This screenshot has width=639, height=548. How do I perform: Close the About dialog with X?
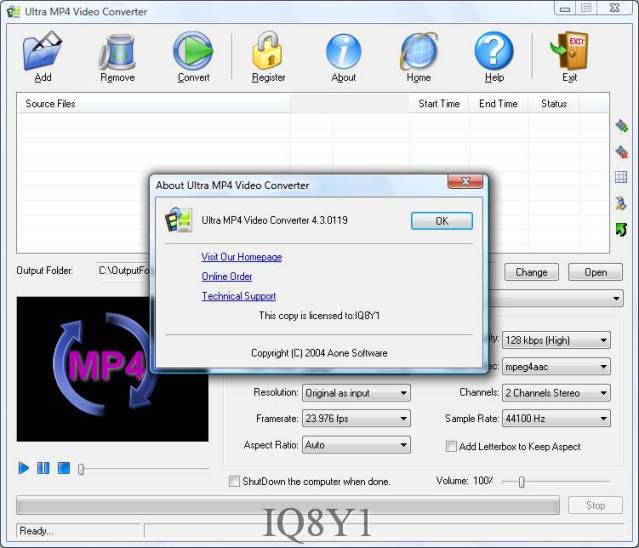(x=465, y=181)
